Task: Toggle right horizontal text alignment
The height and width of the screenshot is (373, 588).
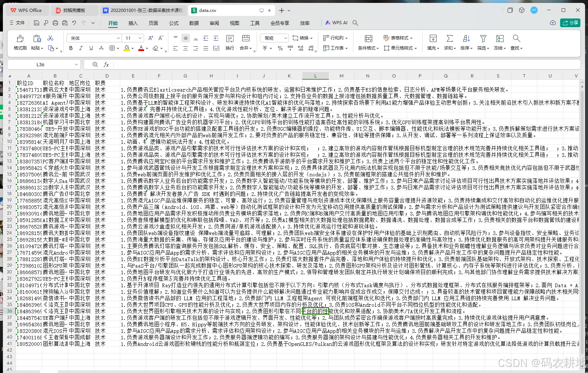Action: click(x=196, y=48)
